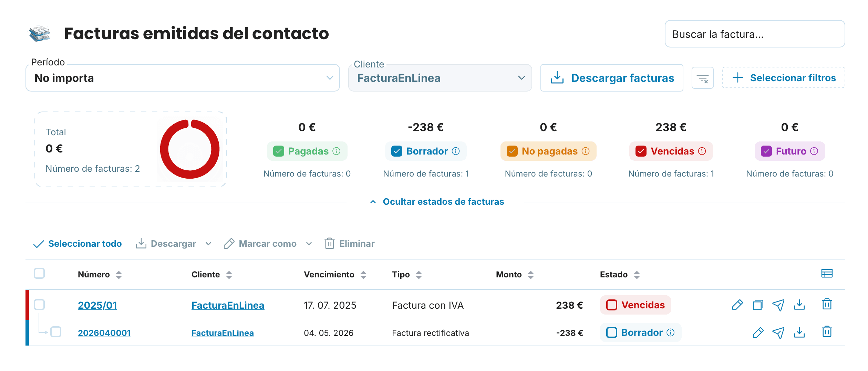Click due date '04. 05. 2026'
Viewport: 868px width, 371px height.
(329, 333)
